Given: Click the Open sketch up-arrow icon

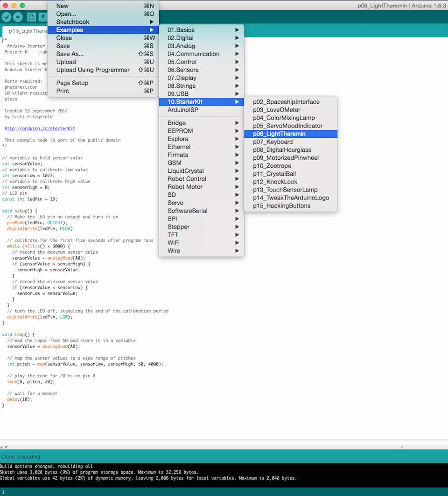Looking at the screenshot, I should point(43,17).
